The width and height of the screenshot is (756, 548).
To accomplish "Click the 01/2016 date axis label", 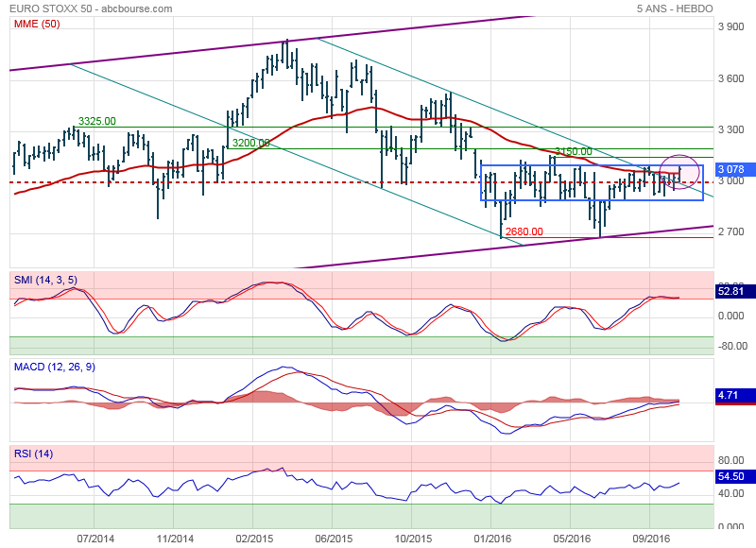I will click(492, 539).
